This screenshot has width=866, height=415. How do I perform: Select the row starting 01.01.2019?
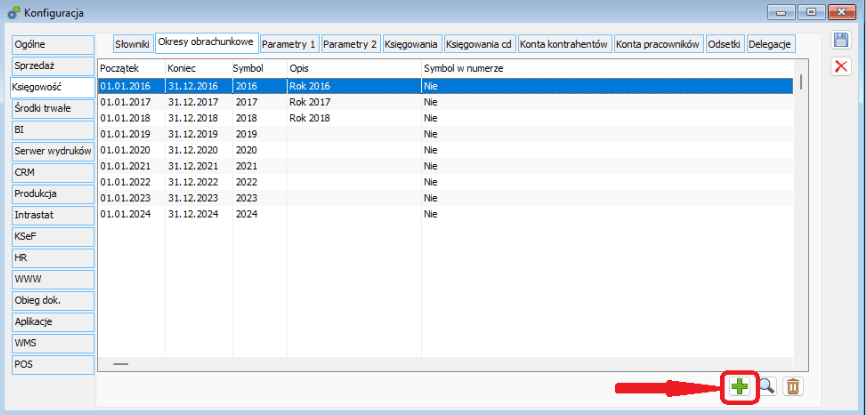point(446,134)
